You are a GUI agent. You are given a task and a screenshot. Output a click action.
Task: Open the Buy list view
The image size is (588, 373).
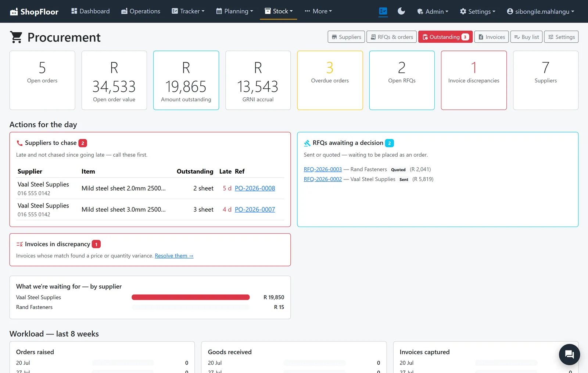tap(526, 37)
